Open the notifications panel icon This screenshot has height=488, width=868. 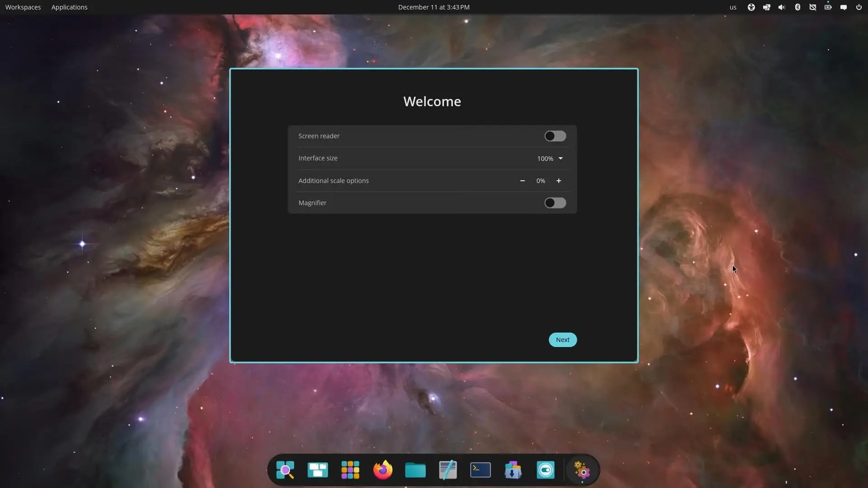[x=844, y=7]
